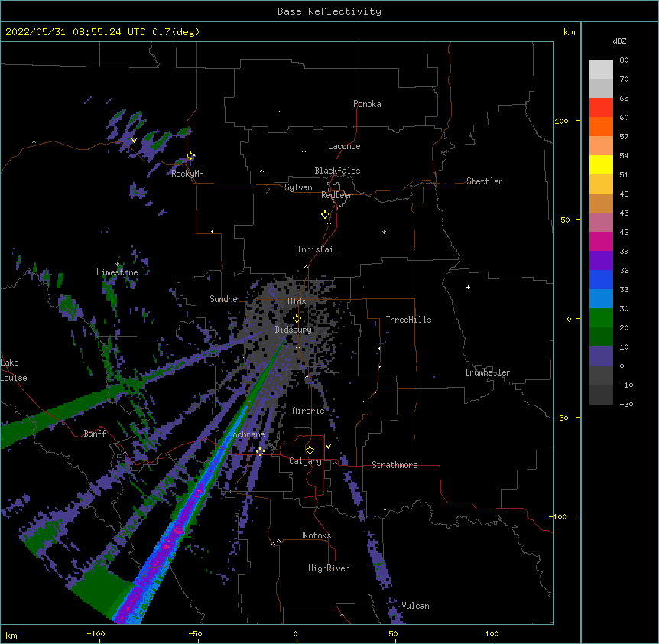
Task: Click the yellow diamond marker south of RedDeer
Action: tap(326, 215)
